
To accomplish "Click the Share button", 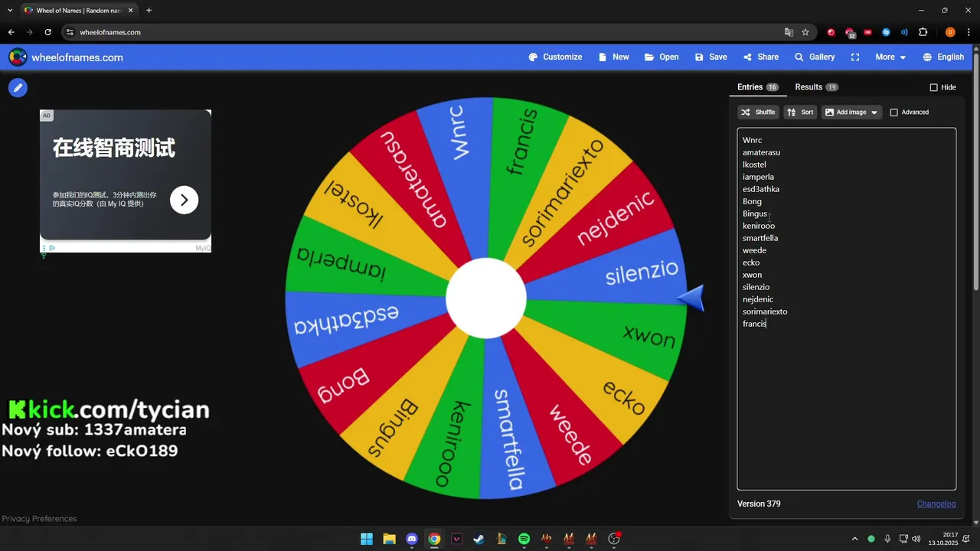I will tap(760, 57).
